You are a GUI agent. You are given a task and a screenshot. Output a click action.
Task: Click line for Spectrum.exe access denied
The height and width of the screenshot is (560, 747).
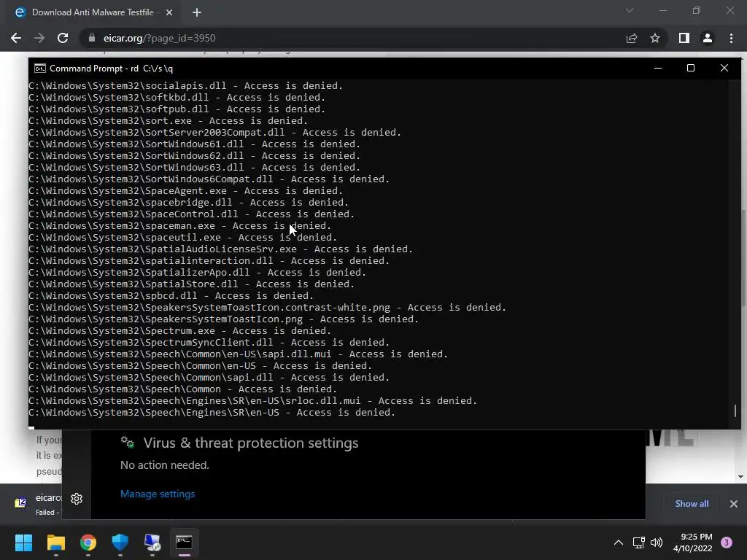pyautogui.click(x=179, y=331)
